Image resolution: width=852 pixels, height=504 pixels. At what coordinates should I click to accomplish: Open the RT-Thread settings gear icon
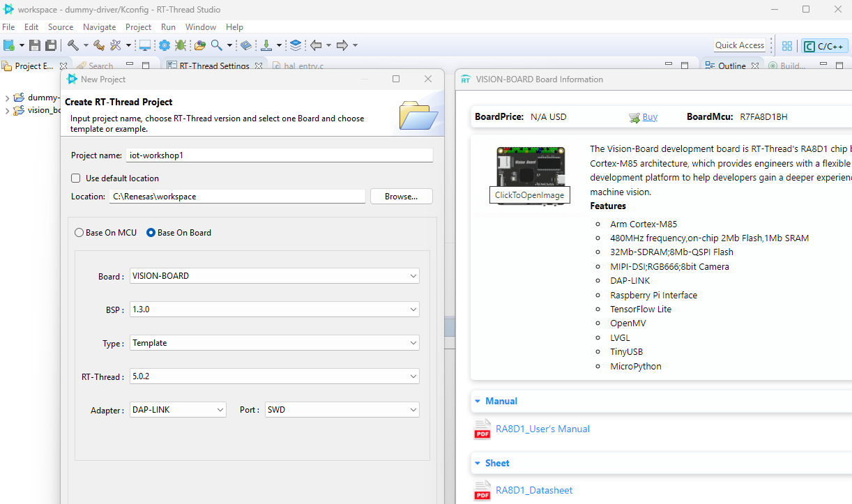pyautogui.click(x=165, y=45)
